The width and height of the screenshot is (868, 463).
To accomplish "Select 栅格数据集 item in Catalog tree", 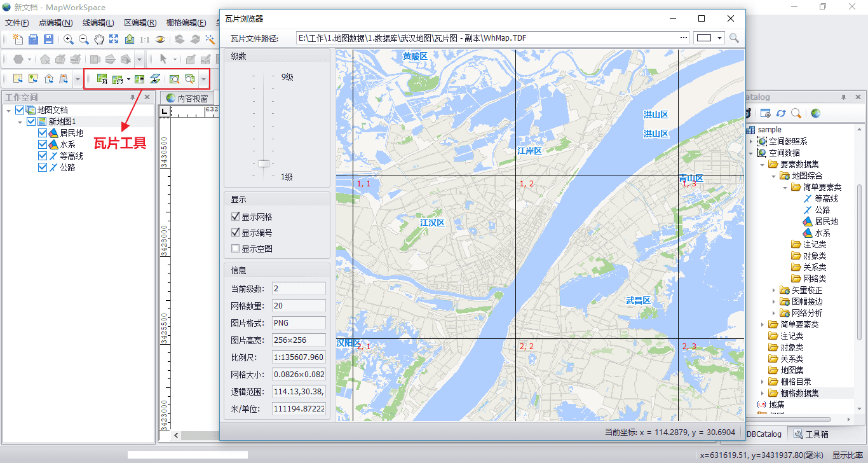I will pyautogui.click(x=799, y=393).
